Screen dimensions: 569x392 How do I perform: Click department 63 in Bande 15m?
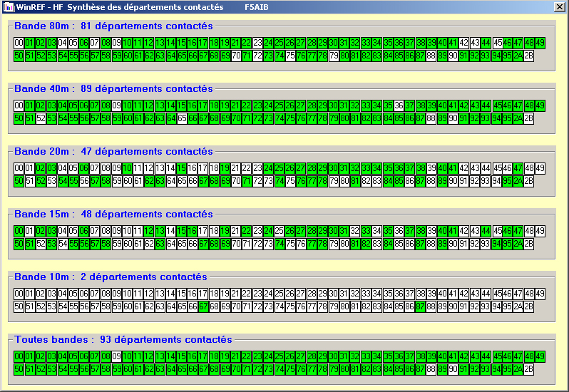coord(160,244)
